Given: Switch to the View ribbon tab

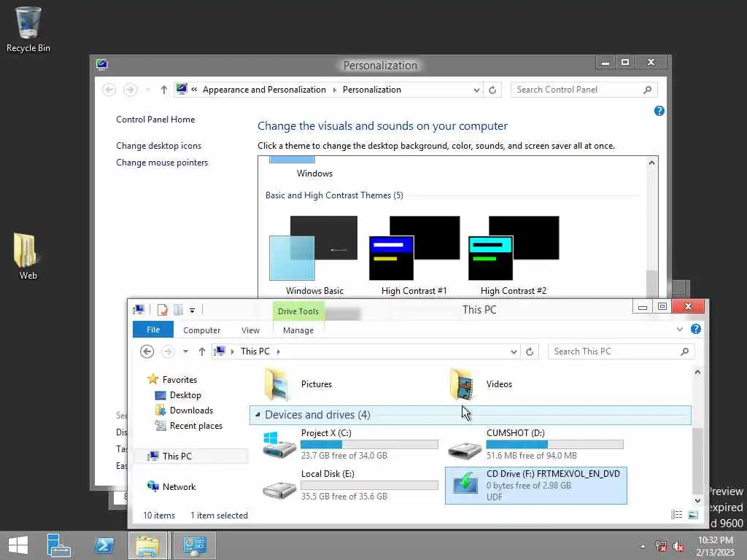Looking at the screenshot, I should coord(251,330).
